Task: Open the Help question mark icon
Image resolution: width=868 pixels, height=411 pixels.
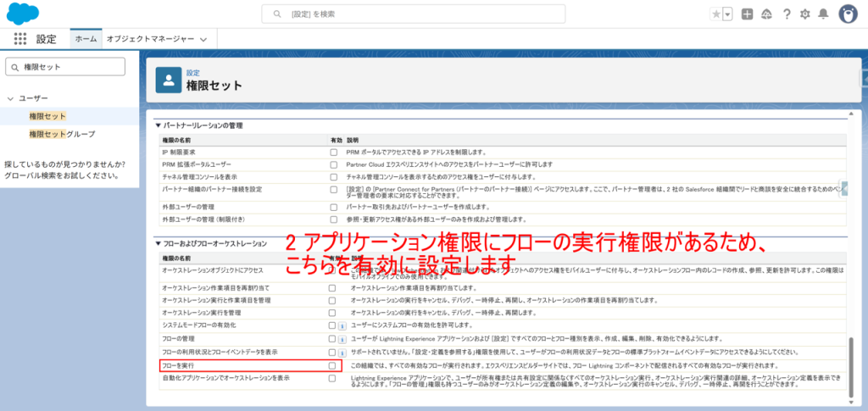Action: point(787,14)
